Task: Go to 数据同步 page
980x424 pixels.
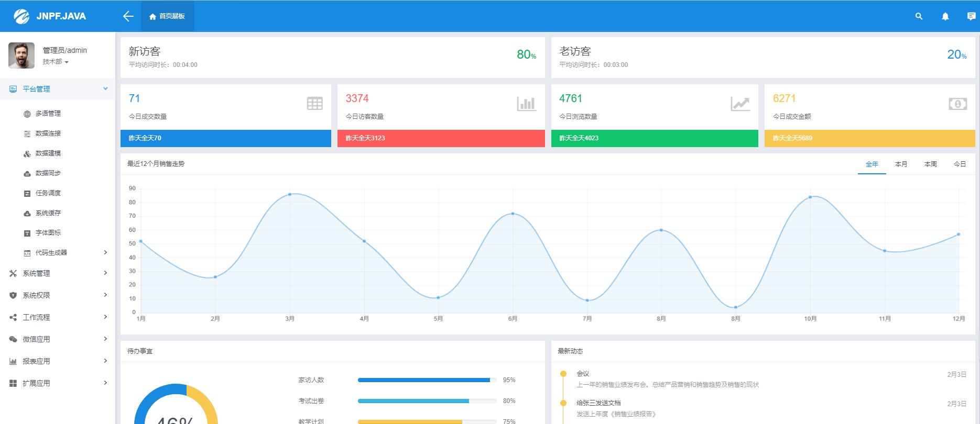Action: (x=48, y=173)
